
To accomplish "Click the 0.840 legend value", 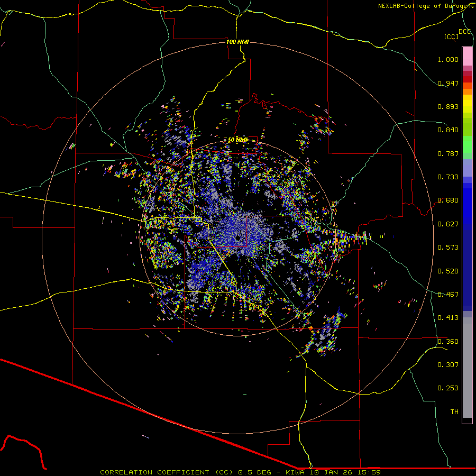I will (x=448, y=130).
